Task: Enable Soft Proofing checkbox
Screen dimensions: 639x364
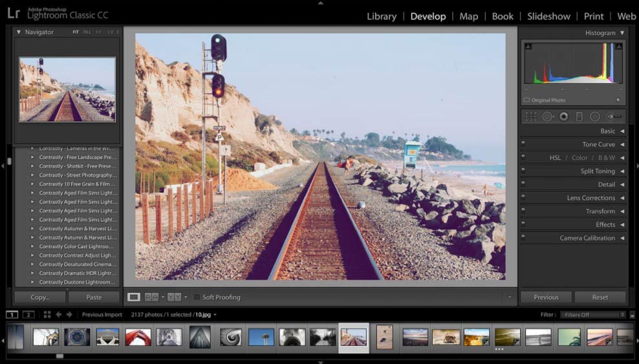Action: click(x=197, y=297)
